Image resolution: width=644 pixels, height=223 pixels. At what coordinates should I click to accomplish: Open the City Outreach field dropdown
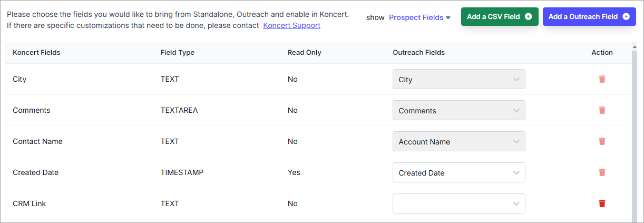459,80
